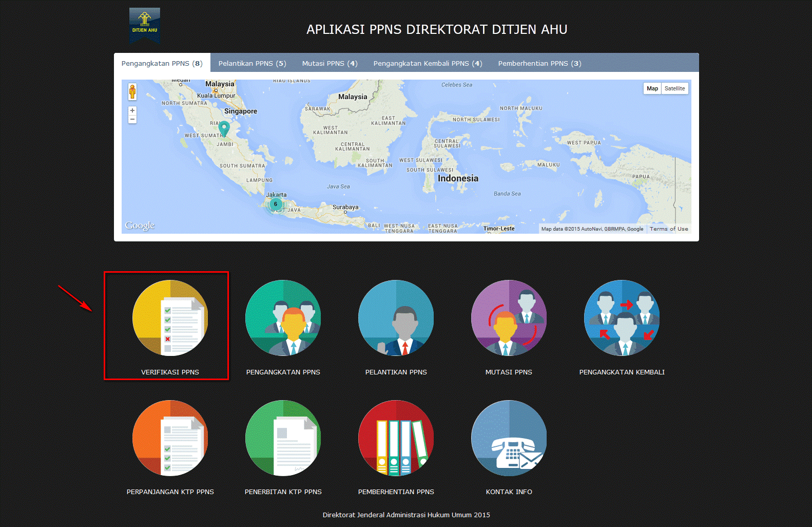Open the map Terms of Use link
Screen dimensions: 812x527
click(x=668, y=229)
